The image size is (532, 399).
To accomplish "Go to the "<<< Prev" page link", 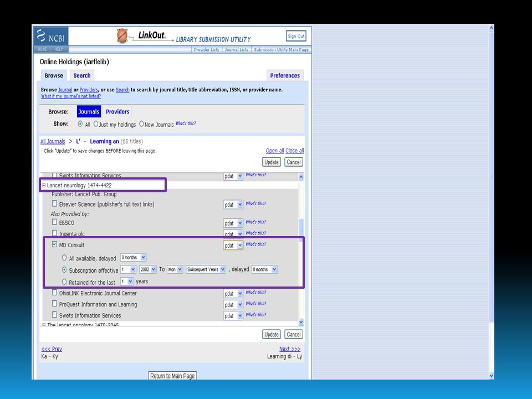I will click(x=52, y=349).
